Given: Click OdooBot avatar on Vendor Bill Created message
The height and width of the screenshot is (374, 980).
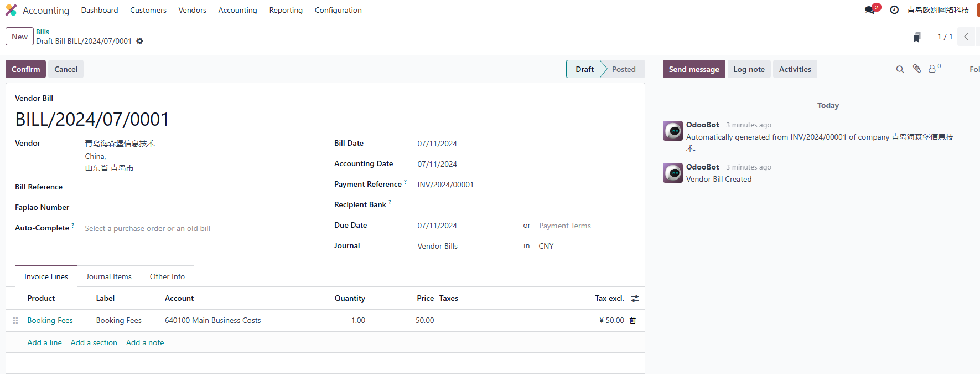Looking at the screenshot, I should (x=673, y=173).
